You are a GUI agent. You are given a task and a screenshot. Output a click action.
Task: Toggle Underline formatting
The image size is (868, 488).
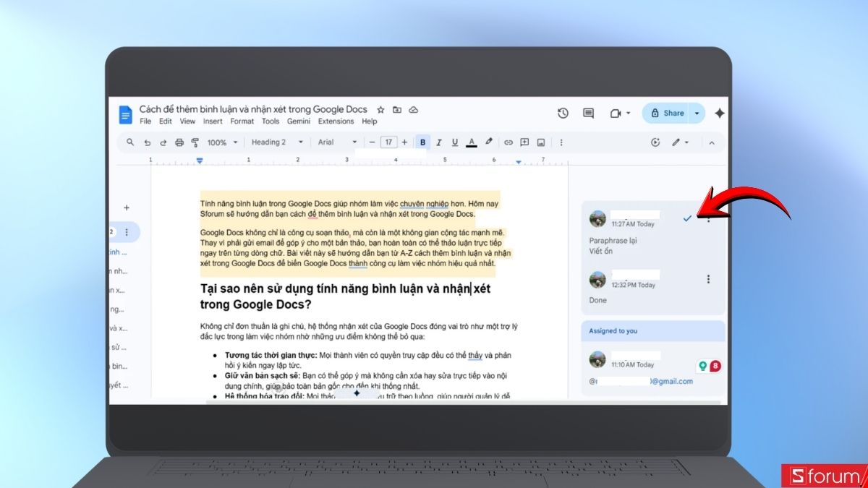coord(455,142)
